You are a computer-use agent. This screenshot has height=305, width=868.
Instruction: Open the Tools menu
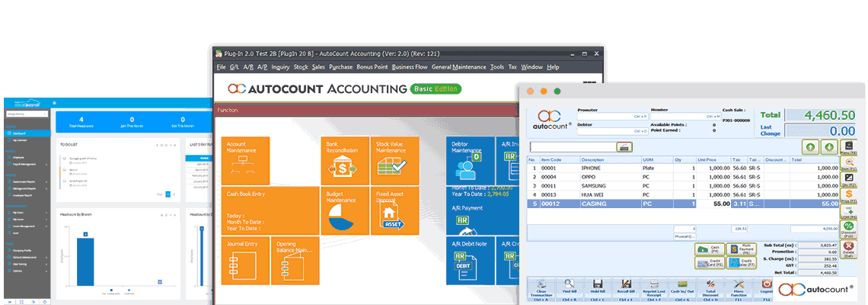point(497,67)
